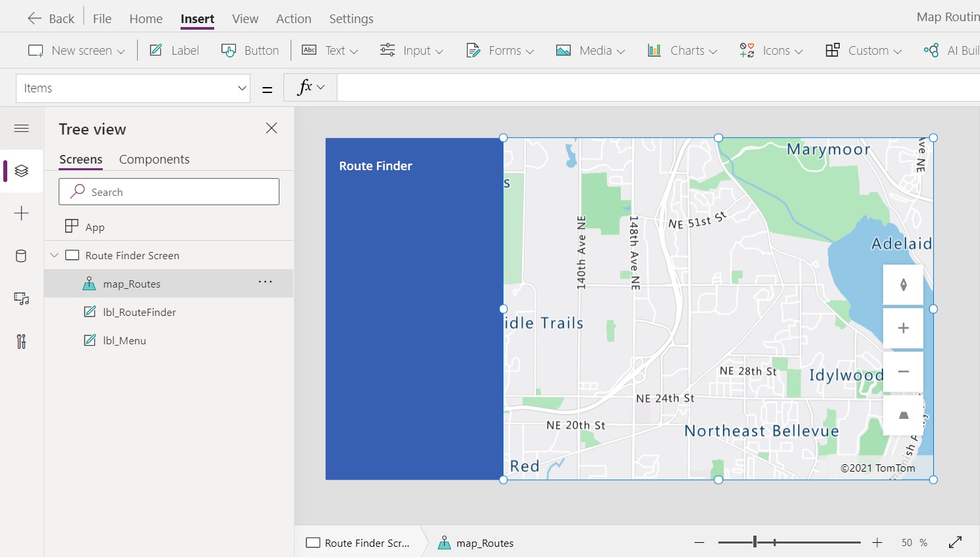The image size is (980, 558).
Task: Open the Media panel in the left sidebar
Action: (22, 299)
